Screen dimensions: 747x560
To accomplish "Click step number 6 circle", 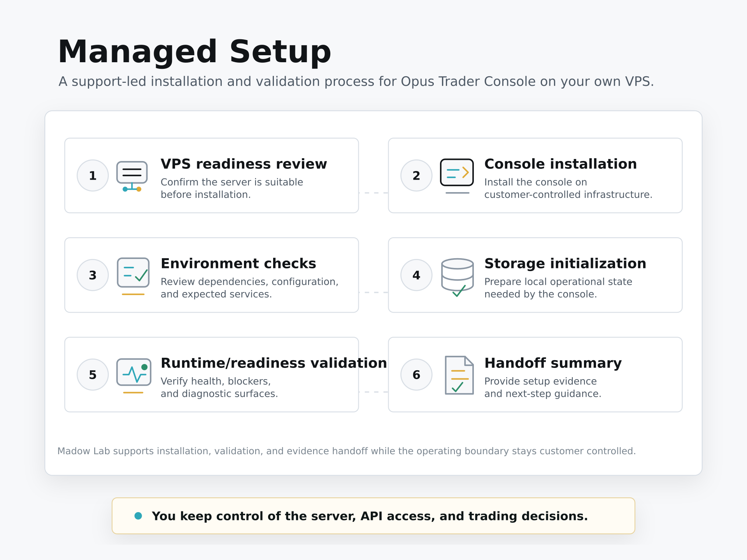I will (416, 374).
